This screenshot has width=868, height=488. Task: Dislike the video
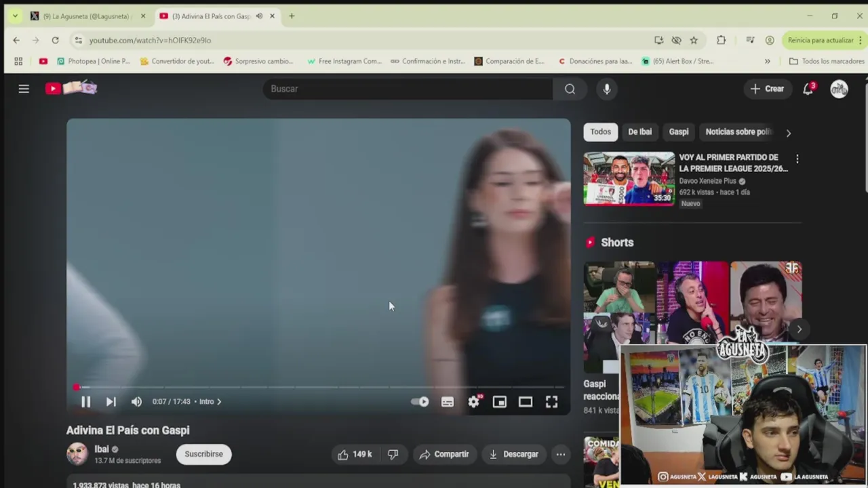pos(393,454)
